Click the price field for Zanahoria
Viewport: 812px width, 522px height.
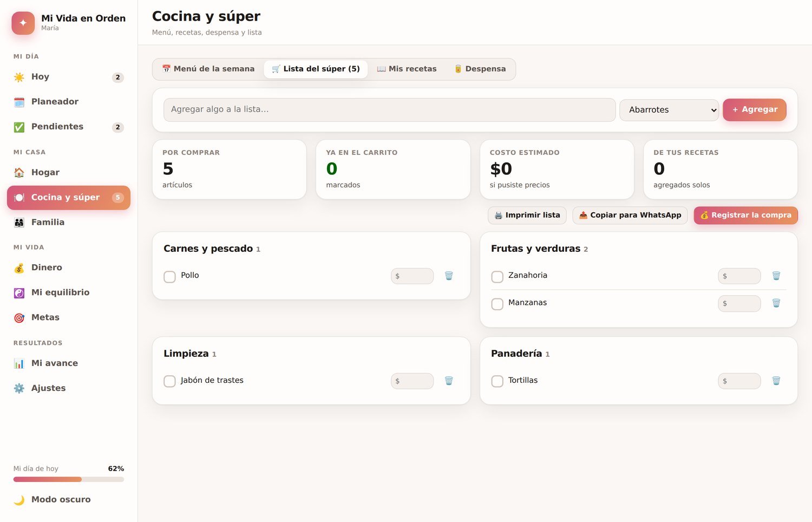[739, 276]
